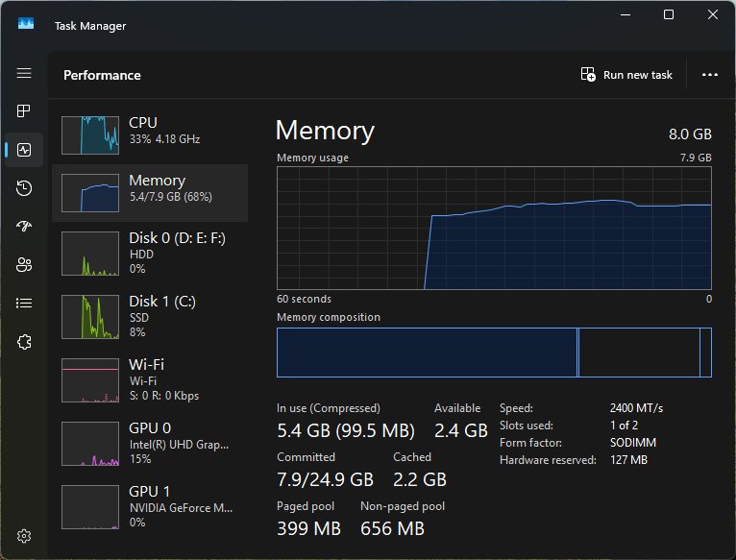The image size is (736, 560).
Task: Open Task Manager settings gear
Action: pos(24,536)
